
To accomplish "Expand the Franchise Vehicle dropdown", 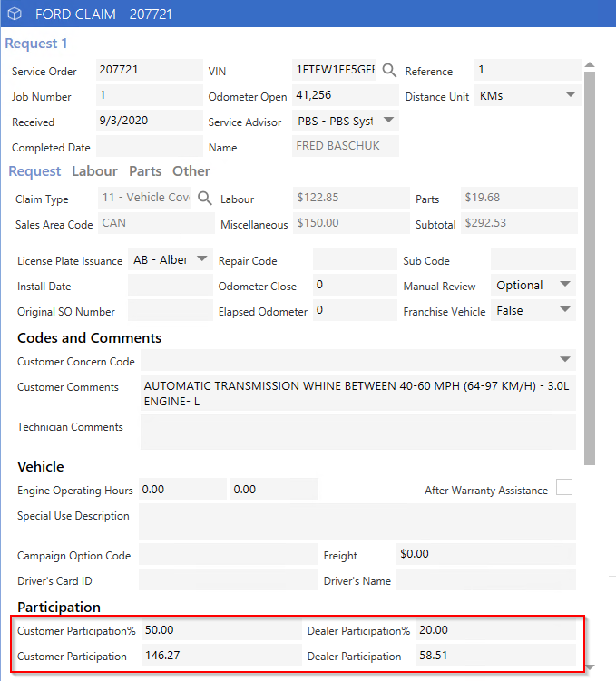I will tap(564, 309).
